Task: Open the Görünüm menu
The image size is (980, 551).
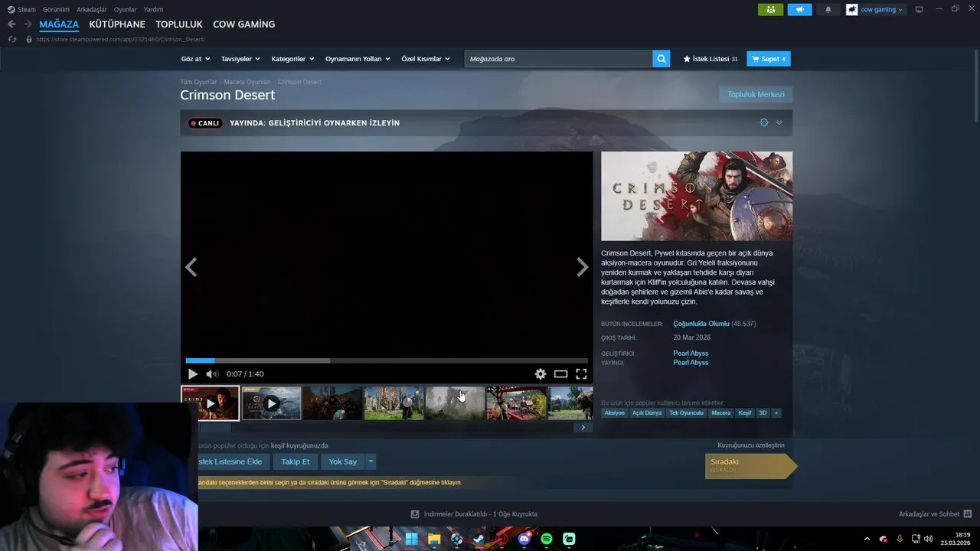Action: point(56,9)
